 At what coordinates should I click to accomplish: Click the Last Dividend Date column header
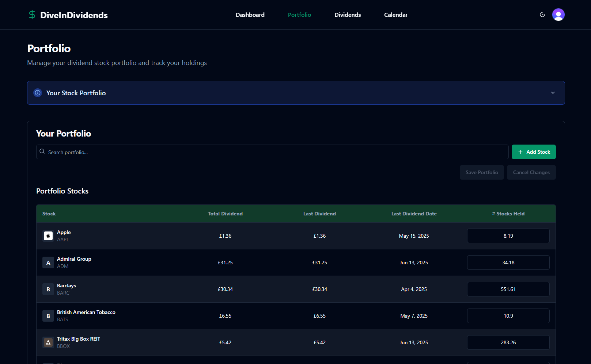coord(414,214)
